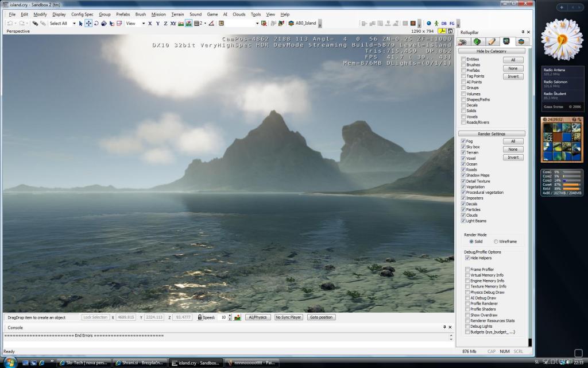Open the FG flow graph editor

(452, 23)
